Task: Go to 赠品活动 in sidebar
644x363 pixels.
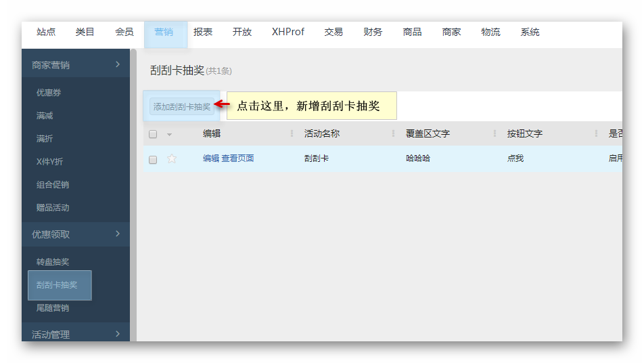Action: point(53,208)
